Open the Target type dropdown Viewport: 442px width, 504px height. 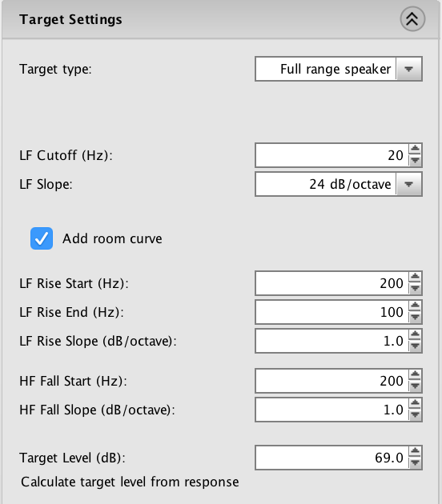point(339,69)
